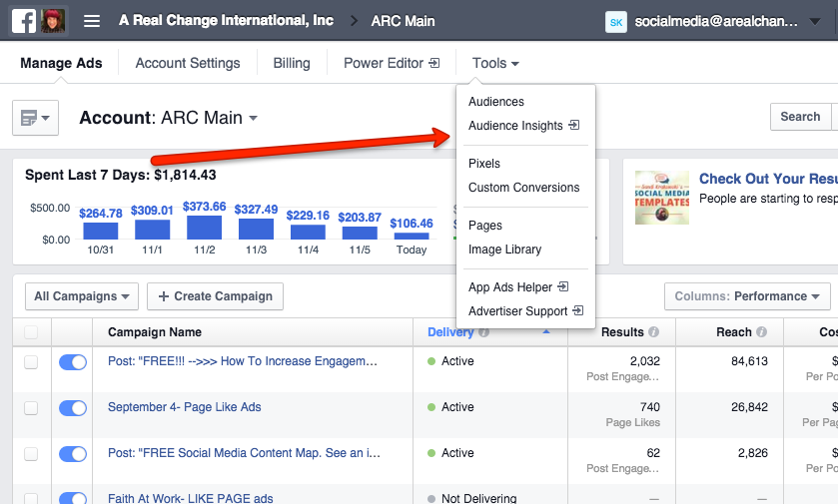This screenshot has height=504, width=838.
Task: Tick the select-all campaigns checkbox
Action: (x=31, y=332)
